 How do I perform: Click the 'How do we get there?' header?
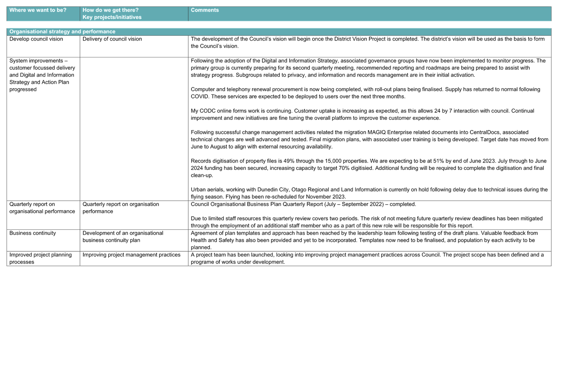point(110,10)
